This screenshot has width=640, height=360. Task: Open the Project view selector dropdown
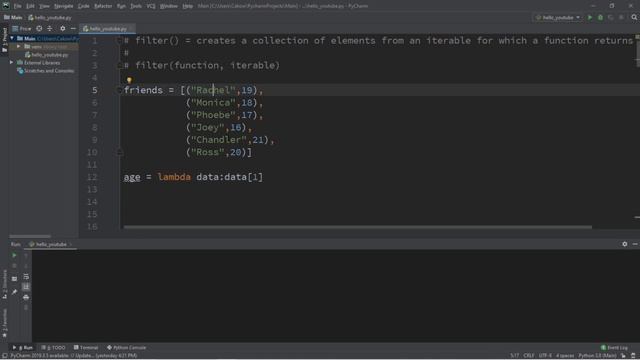tap(22, 29)
